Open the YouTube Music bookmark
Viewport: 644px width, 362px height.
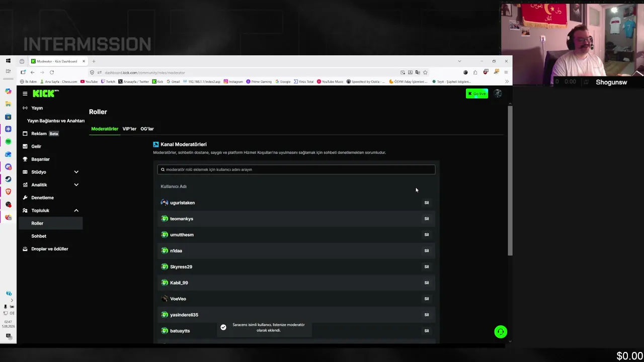tap(330, 81)
